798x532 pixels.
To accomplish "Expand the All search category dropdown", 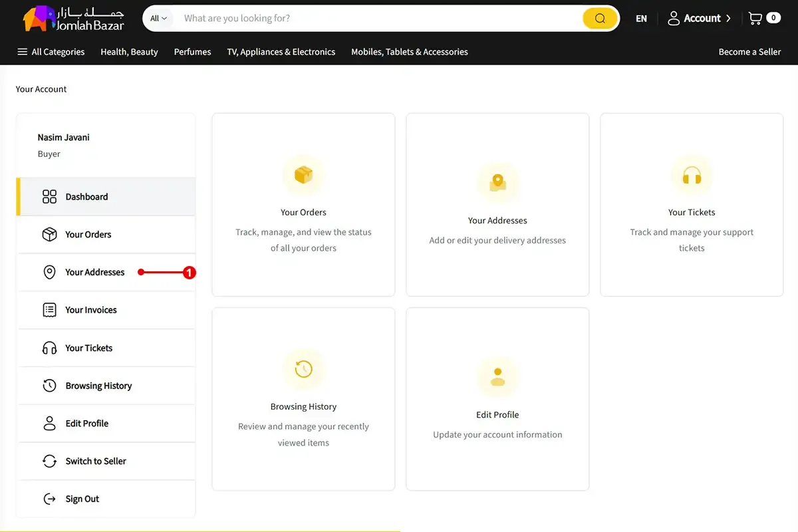I will (158, 19).
